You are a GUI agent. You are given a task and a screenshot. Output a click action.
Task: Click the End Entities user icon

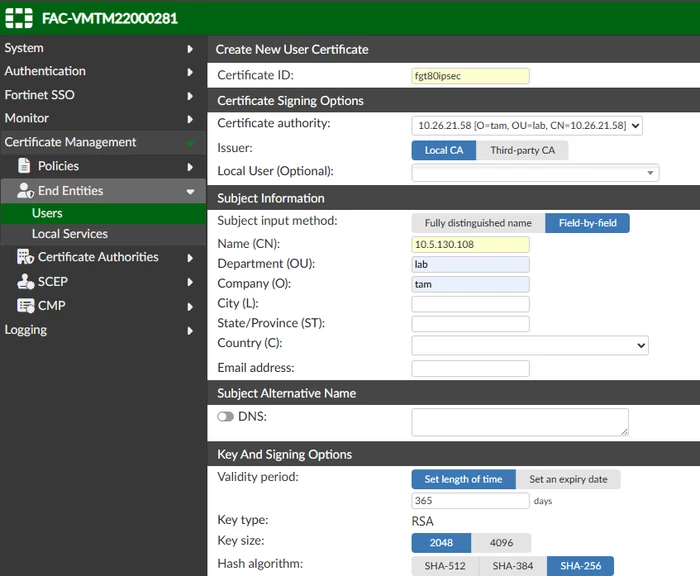click(x=25, y=191)
